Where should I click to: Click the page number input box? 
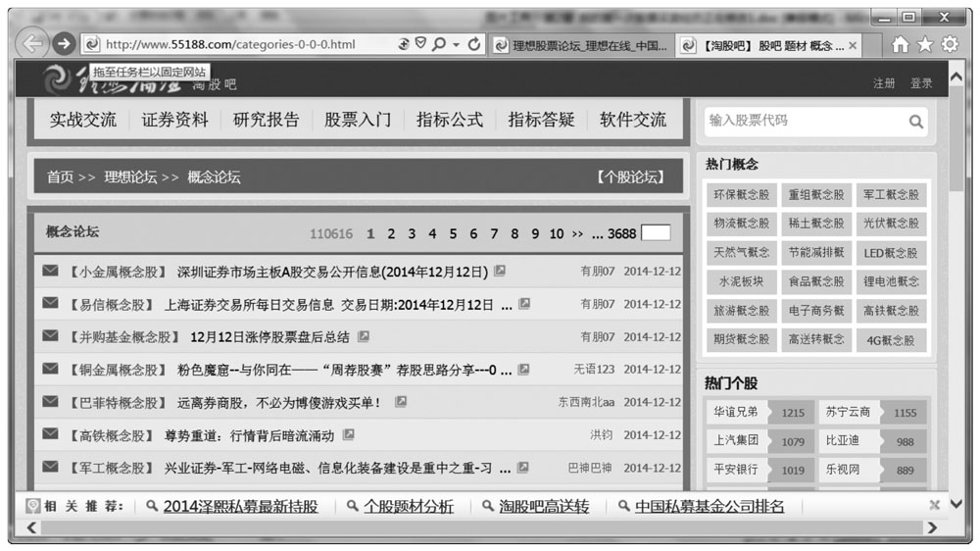[656, 232]
